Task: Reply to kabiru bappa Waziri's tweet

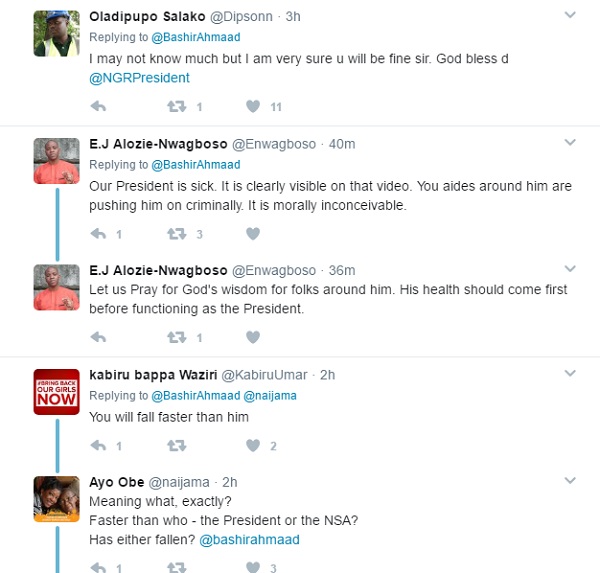Action: (98, 445)
